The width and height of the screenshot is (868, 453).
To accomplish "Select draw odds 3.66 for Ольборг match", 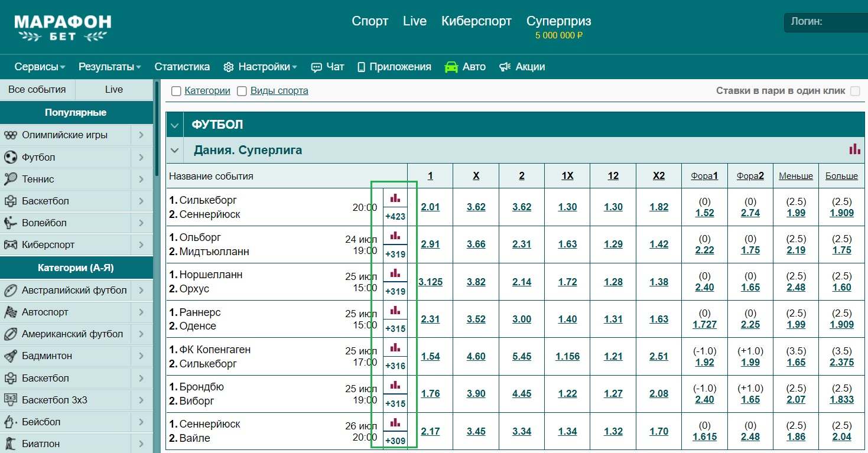I will point(476,244).
